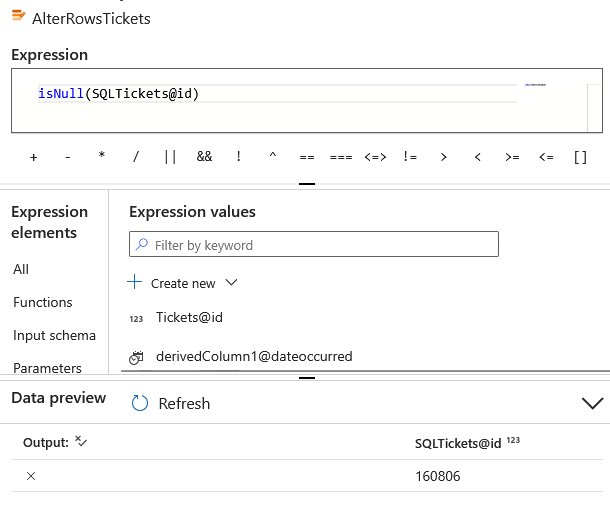The image size is (610, 529).
Task: Click the plus icon for Create new
Action: [x=136, y=283]
